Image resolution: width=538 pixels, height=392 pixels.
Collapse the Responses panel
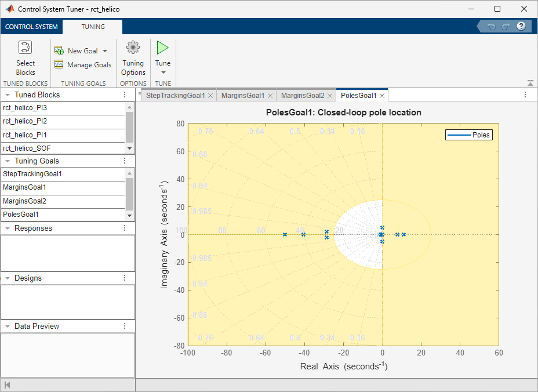point(8,228)
